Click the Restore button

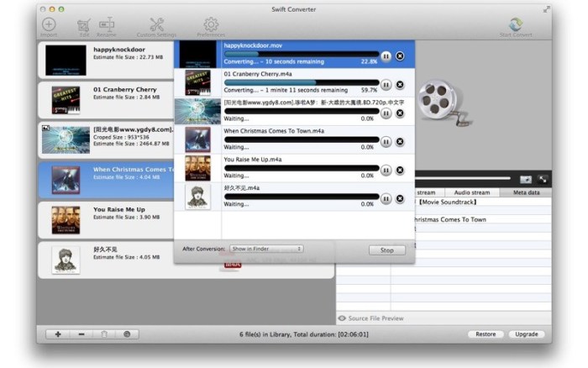click(x=485, y=334)
